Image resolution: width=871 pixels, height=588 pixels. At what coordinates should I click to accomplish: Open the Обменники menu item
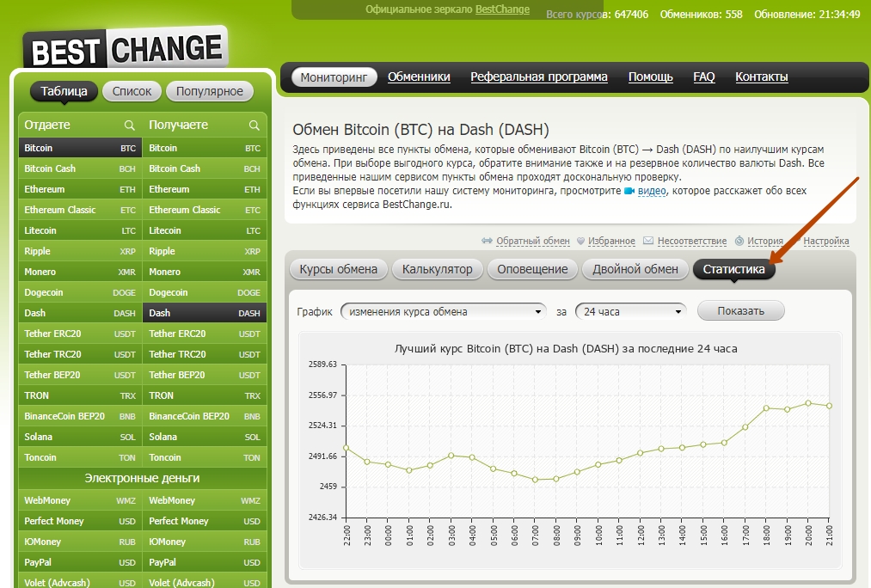point(419,77)
